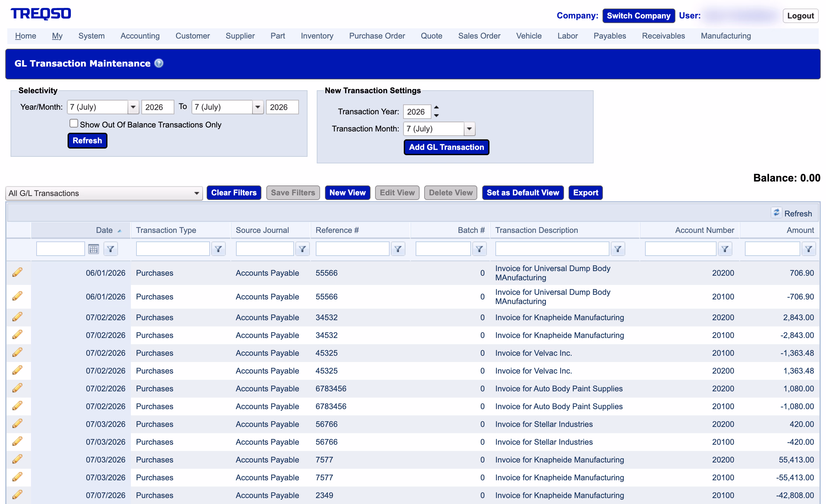Click the Reference # filter text box
Viewport: 826px width, 504px height.
[352, 249]
